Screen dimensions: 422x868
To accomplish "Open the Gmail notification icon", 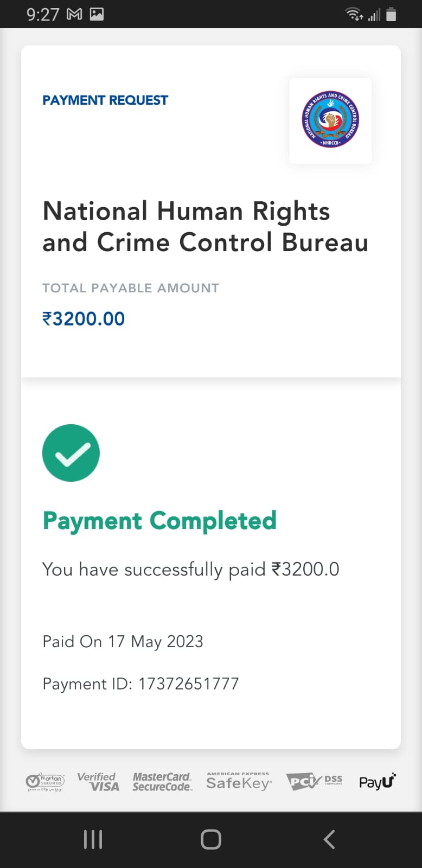I will [x=74, y=14].
